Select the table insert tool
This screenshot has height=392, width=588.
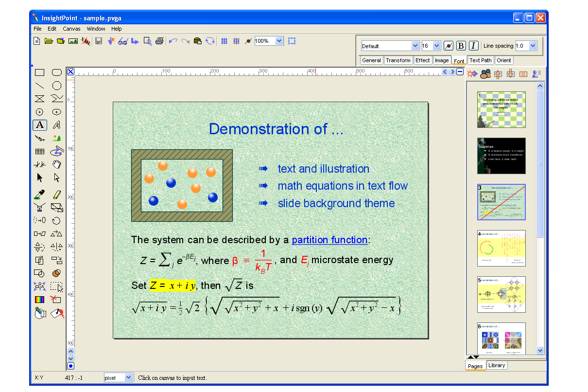click(40, 152)
